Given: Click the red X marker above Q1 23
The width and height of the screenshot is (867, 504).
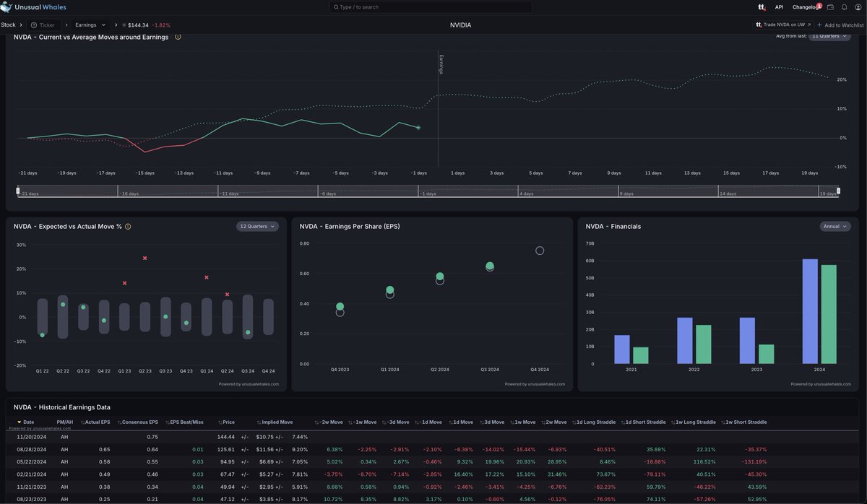Looking at the screenshot, I should 124,283.
